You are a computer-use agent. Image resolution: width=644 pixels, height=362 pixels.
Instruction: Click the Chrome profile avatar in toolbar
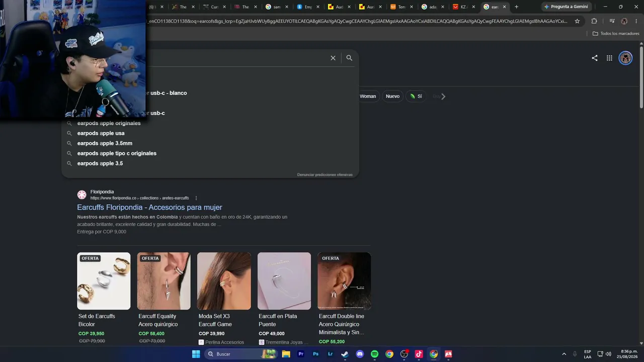[624, 21]
